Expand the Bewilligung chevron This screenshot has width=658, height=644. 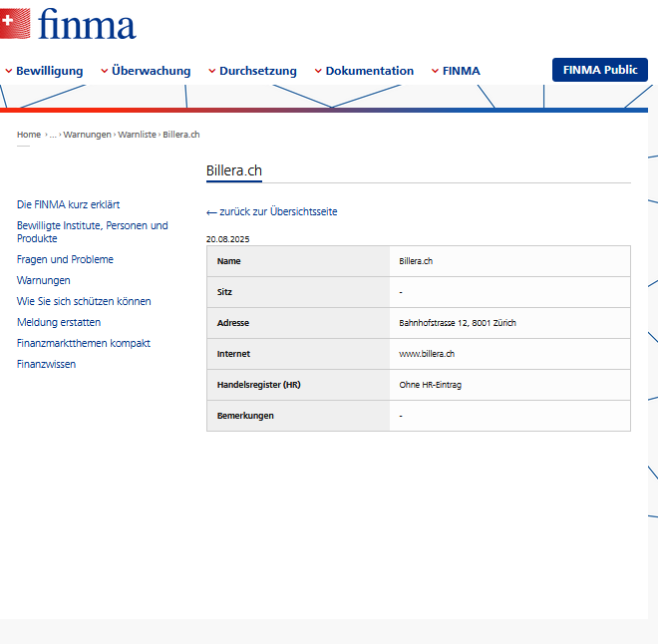[x=8, y=71]
